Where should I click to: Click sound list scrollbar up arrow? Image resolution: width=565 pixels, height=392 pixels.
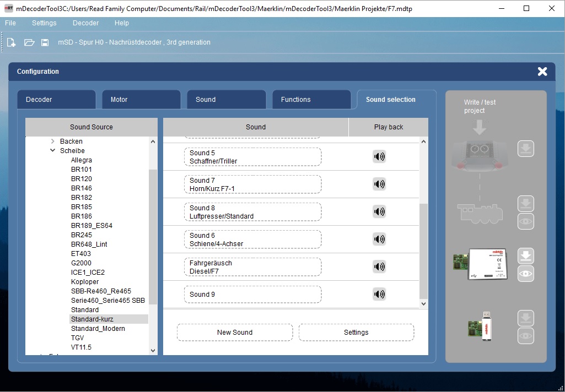pos(424,142)
